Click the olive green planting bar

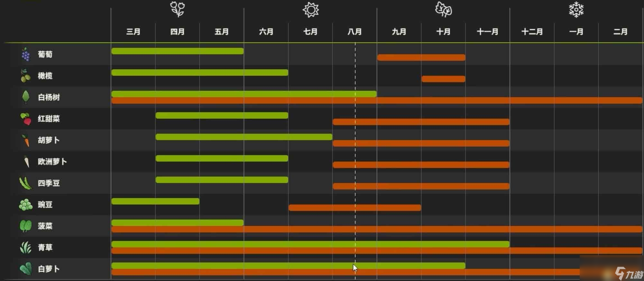click(200, 72)
